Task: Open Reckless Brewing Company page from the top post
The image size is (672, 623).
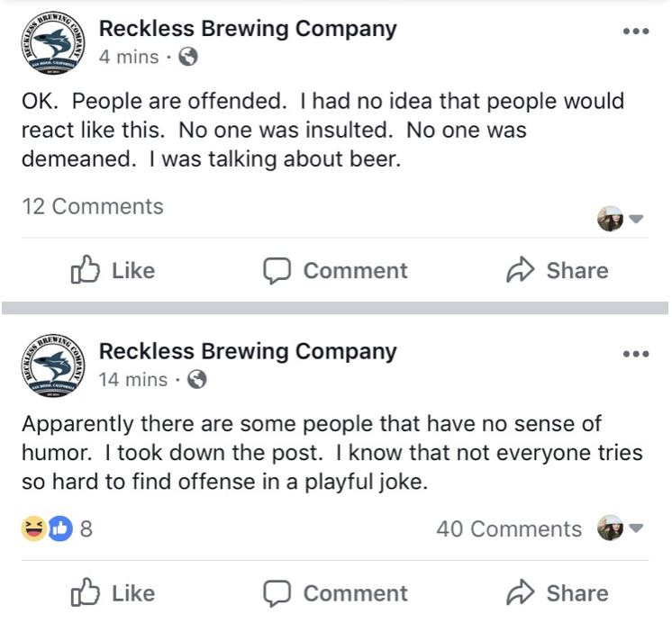Action: point(248,28)
